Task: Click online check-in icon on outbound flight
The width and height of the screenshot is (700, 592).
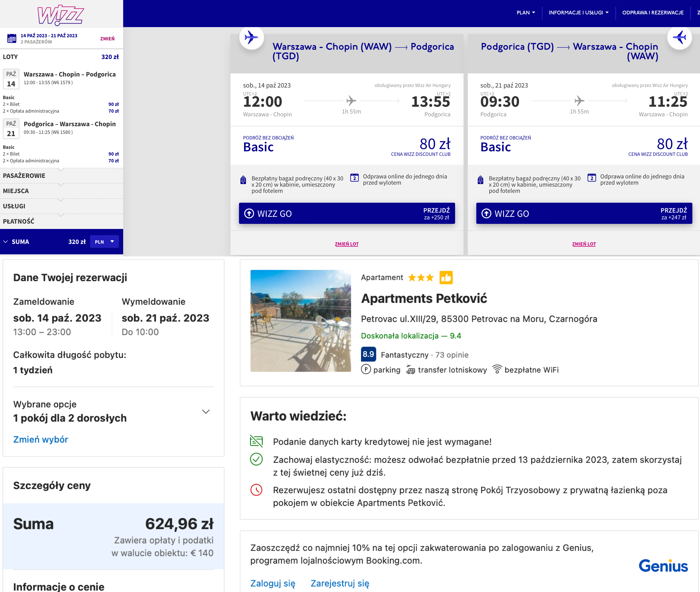Action: pos(354,178)
